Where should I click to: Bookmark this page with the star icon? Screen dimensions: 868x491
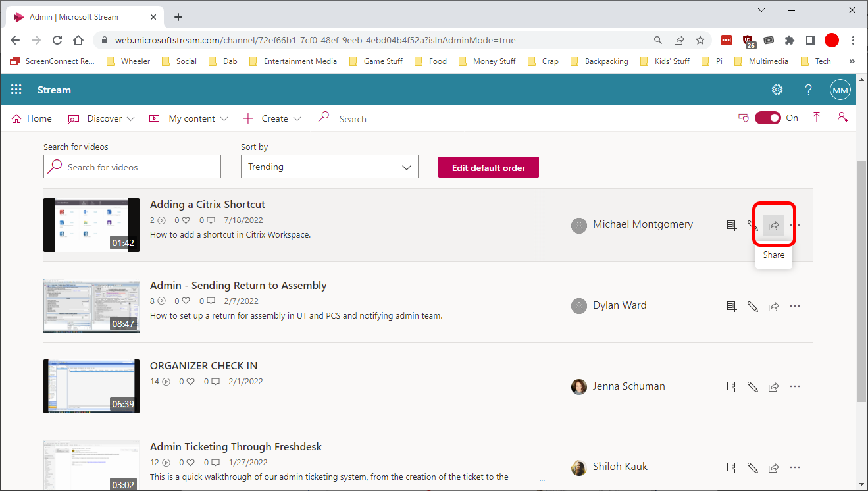click(700, 40)
